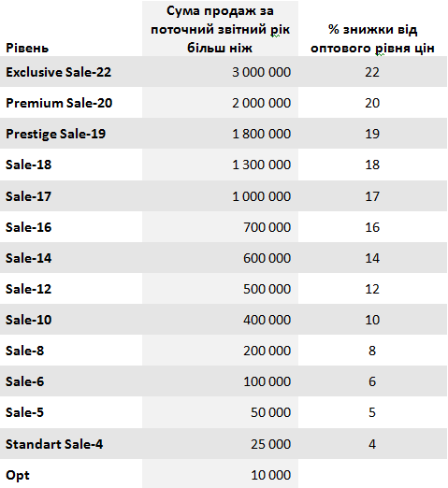Select the Opt level cell
This screenshot has height=488, width=448.
click(71, 474)
